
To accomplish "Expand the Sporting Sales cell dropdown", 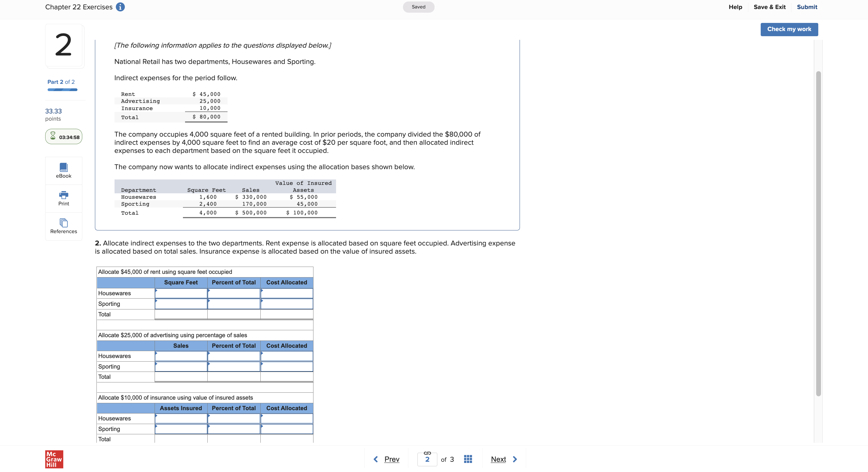I will [156, 364].
